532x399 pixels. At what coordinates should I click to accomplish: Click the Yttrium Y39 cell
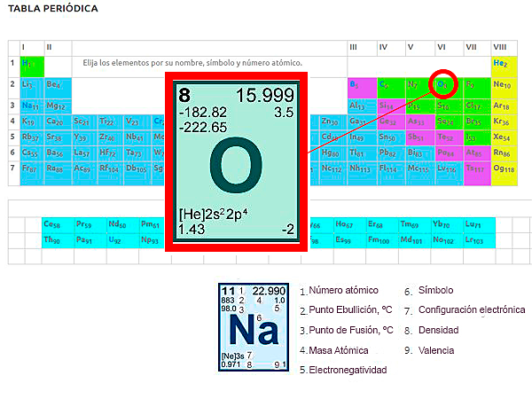(x=85, y=138)
